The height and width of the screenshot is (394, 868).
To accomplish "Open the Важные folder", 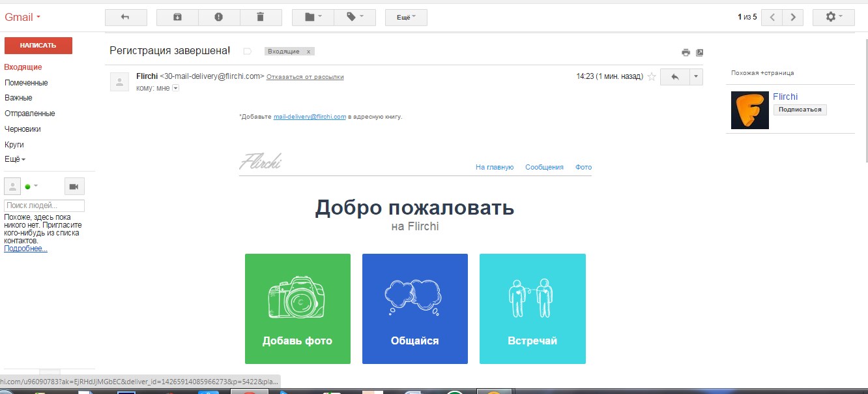I will [18, 98].
